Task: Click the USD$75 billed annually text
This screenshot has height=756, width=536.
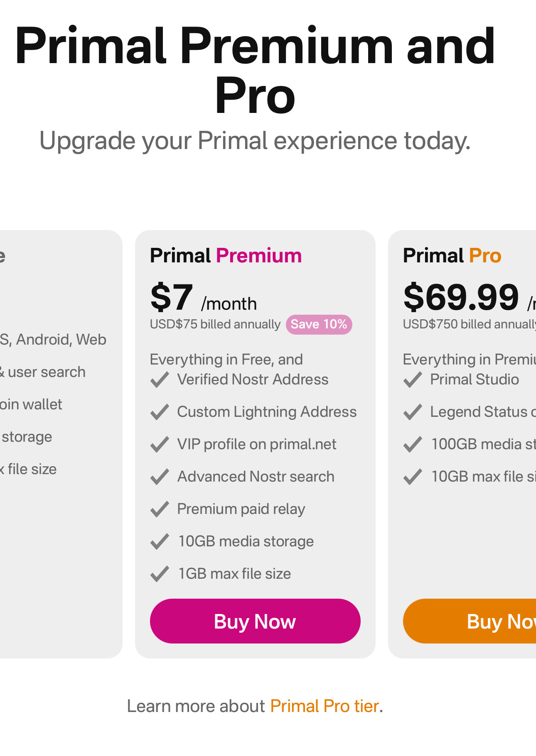Action: 215,324
